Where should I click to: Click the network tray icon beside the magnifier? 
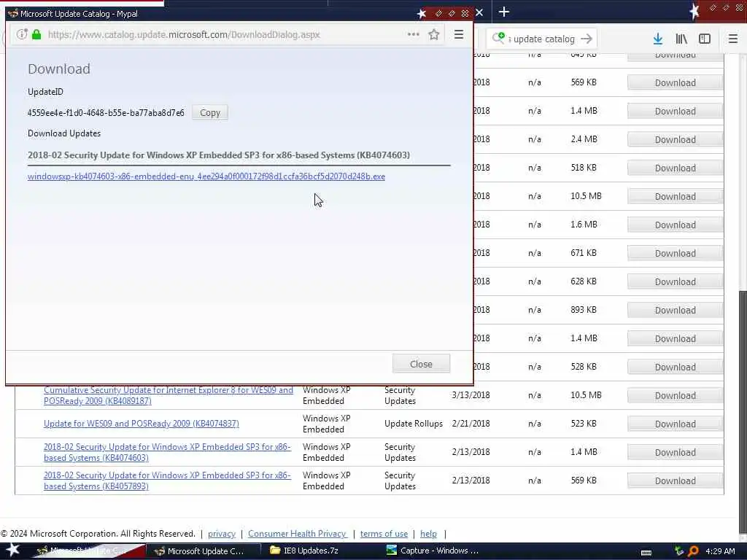click(x=679, y=551)
